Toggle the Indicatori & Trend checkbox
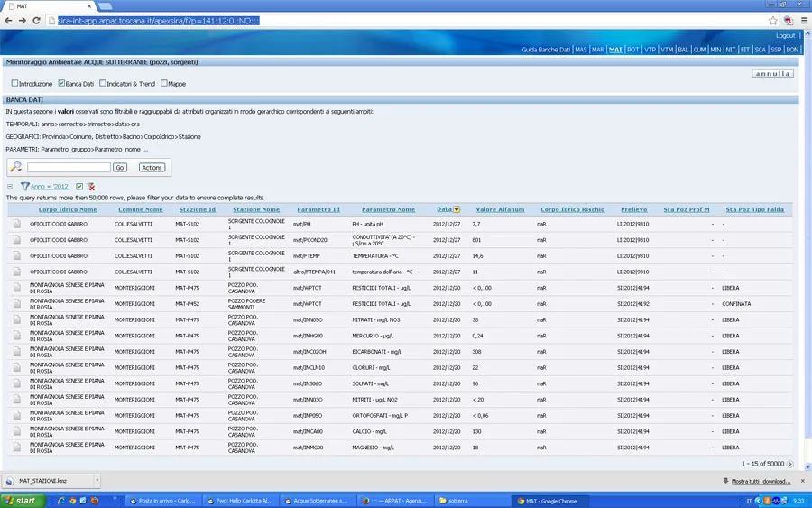 point(102,84)
